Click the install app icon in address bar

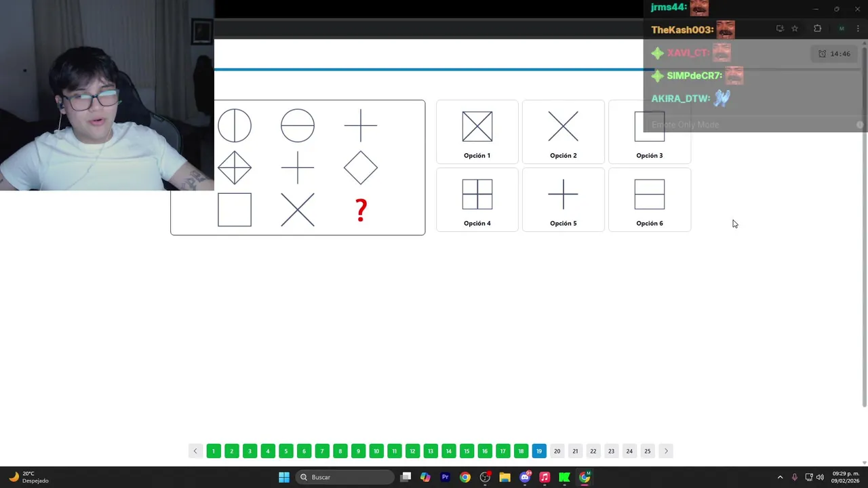(x=780, y=28)
